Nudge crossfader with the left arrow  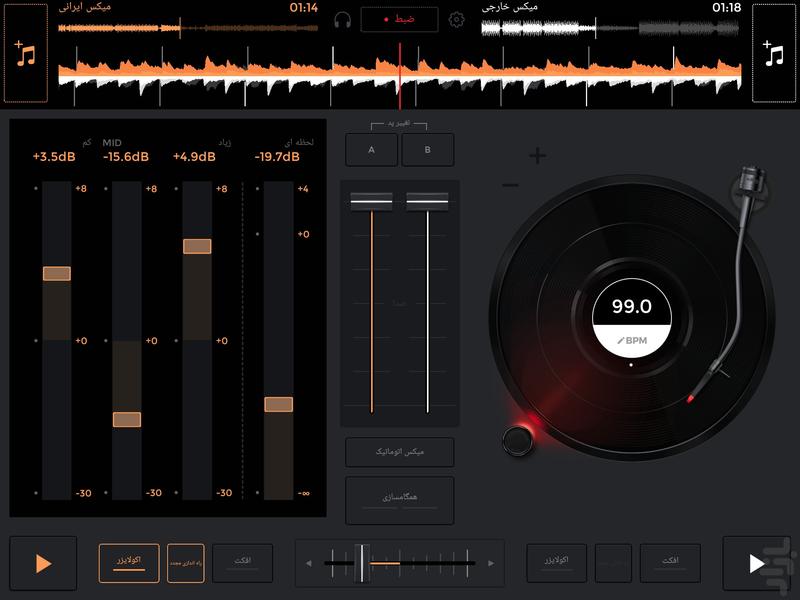pyautogui.click(x=310, y=564)
